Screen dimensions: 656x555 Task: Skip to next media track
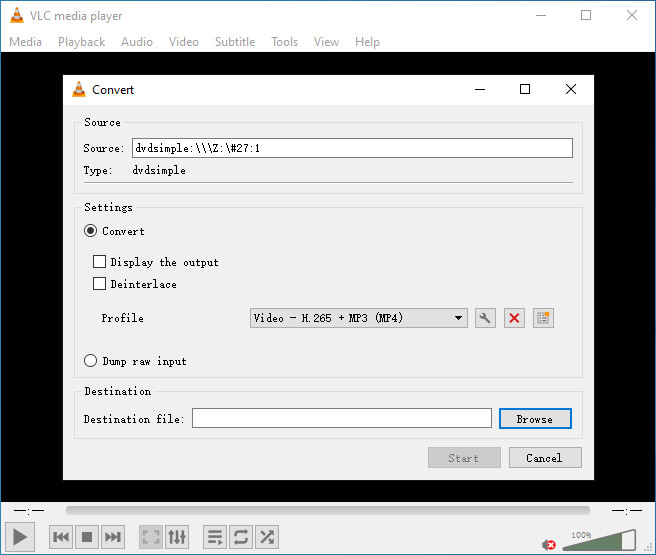tap(113, 537)
